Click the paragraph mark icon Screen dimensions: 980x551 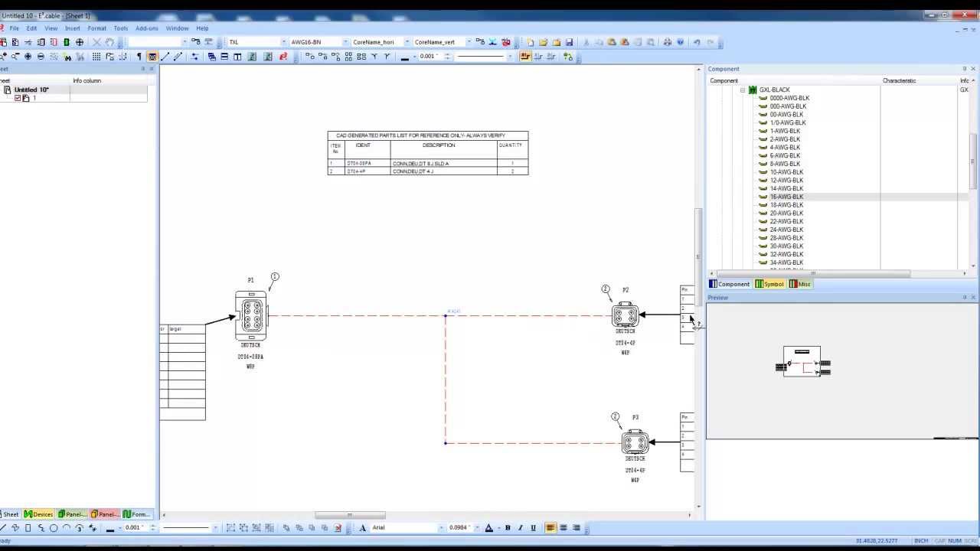139,57
